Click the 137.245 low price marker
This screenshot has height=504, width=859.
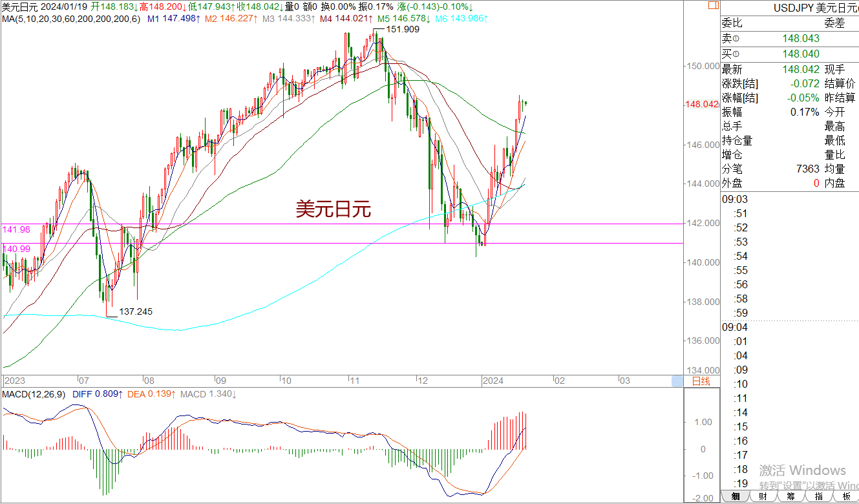[136, 311]
